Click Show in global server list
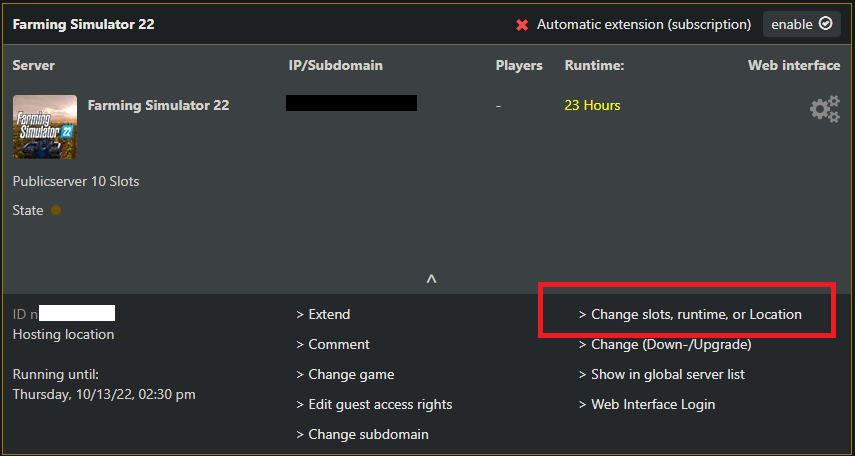The height and width of the screenshot is (456, 855). tap(661, 375)
